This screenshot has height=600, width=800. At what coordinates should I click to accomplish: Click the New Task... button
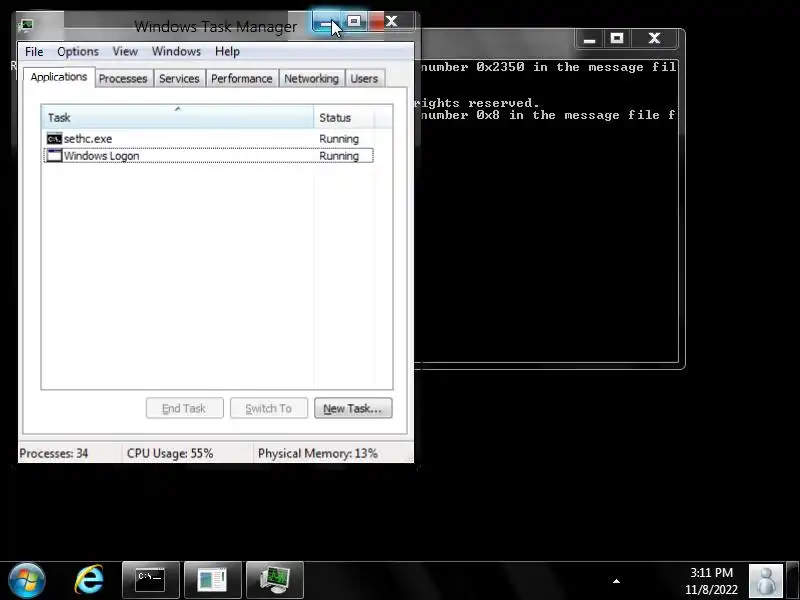tap(353, 408)
